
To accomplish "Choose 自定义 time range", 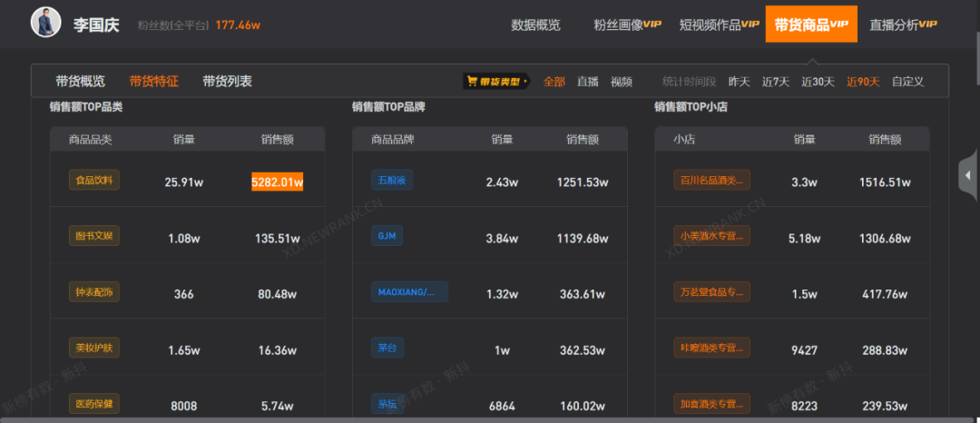I will coord(908,82).
